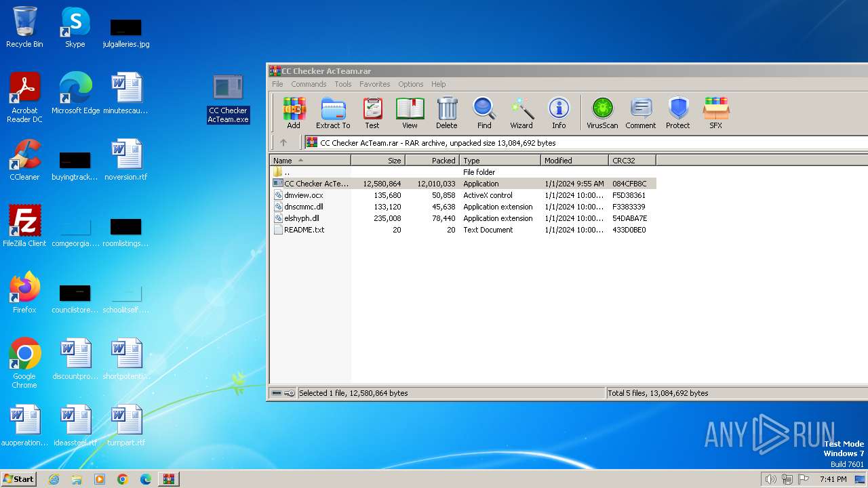Click the Protect toolbar icon

[x=678, y=113]
